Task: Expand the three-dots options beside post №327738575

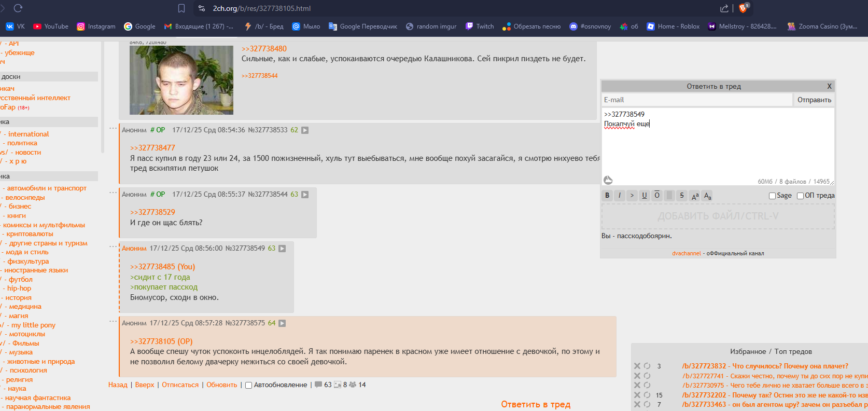Action: tap(113, 321)
